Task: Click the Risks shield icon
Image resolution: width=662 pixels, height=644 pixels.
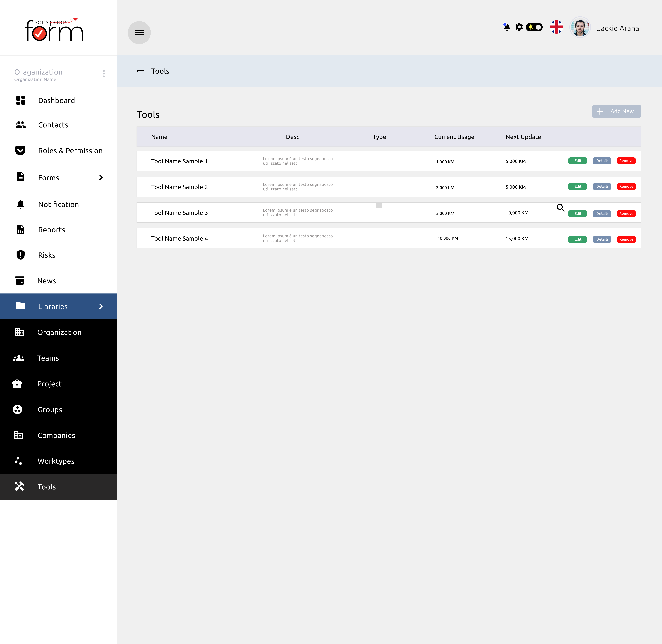Action: [21, 255]
